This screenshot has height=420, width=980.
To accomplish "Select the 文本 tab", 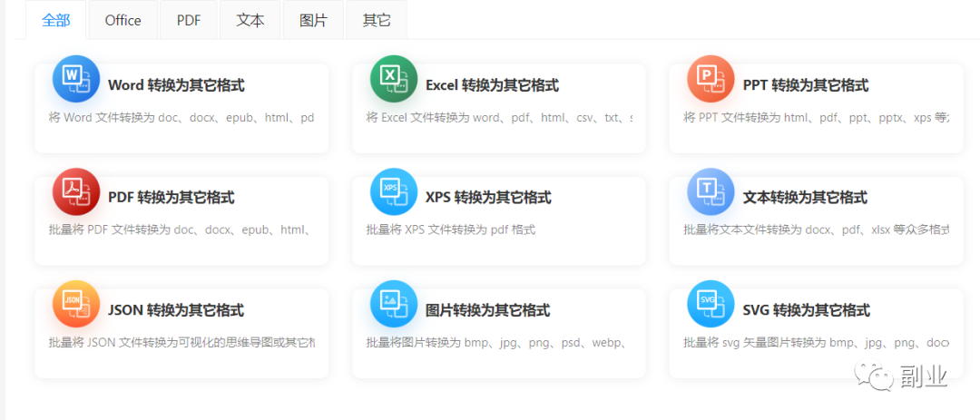I will 250,20.
